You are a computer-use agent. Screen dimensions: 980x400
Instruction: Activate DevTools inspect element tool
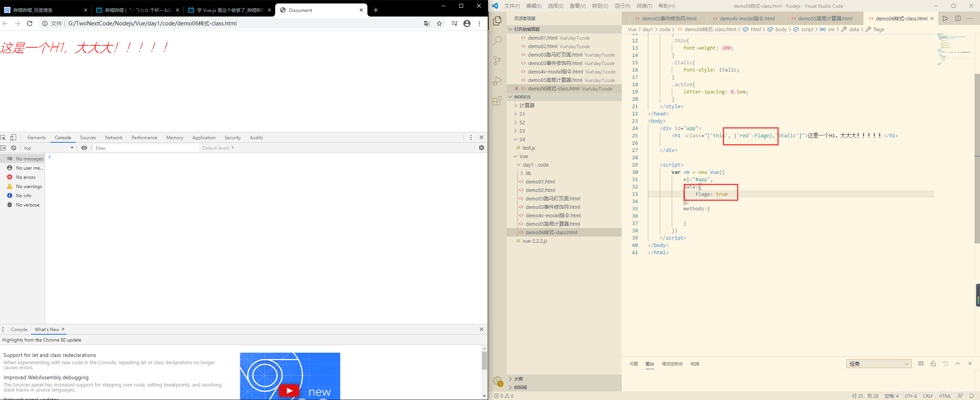click(3, 138)
